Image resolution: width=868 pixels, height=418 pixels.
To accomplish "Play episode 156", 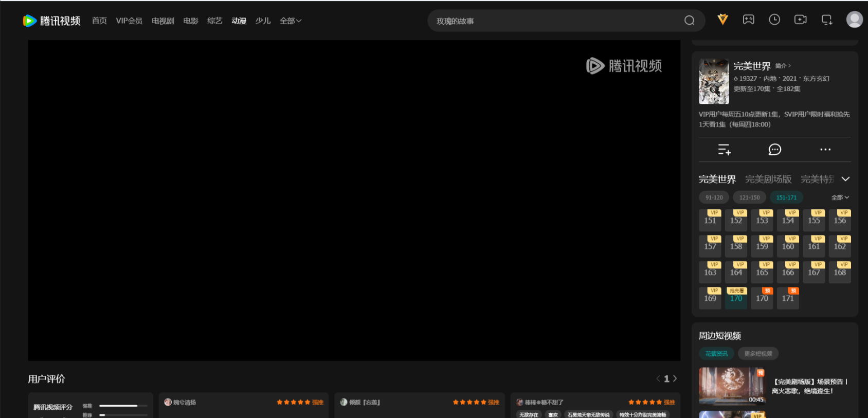I will [x=840, y=220].
